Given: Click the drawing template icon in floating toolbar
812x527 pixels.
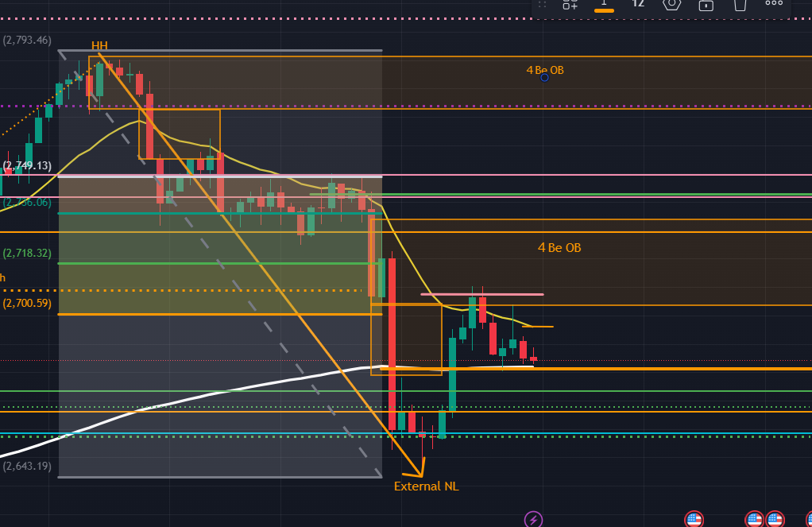Looking at the screenshot, I should pyautogui.click(x=570, y=4).
